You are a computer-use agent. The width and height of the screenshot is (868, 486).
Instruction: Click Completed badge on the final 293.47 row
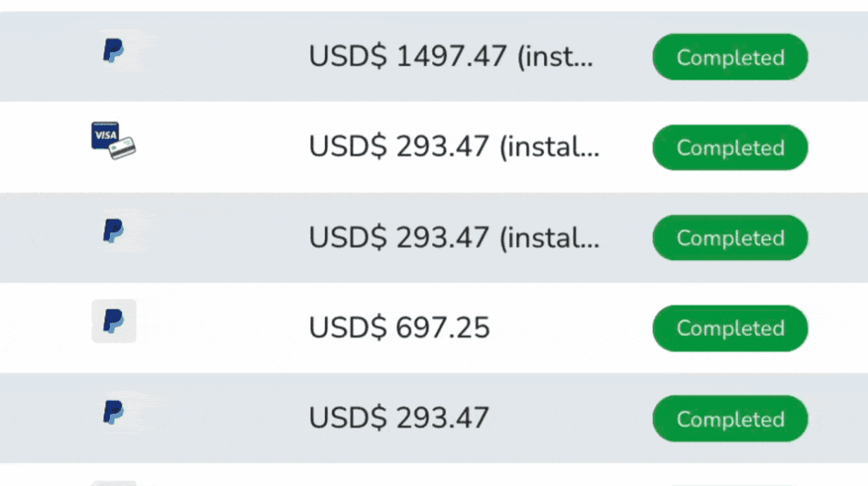tap(730, 419)
